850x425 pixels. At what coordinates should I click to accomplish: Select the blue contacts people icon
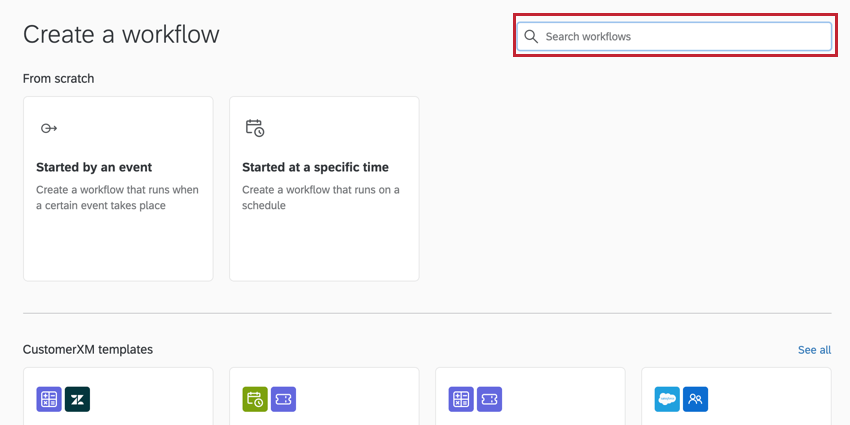click(695, 400)
